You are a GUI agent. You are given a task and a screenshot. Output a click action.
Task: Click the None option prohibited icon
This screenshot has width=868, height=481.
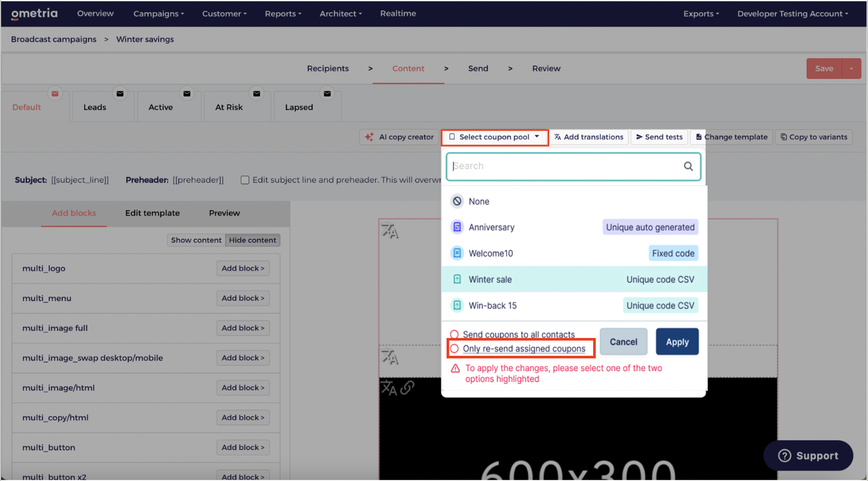[457, 202]
